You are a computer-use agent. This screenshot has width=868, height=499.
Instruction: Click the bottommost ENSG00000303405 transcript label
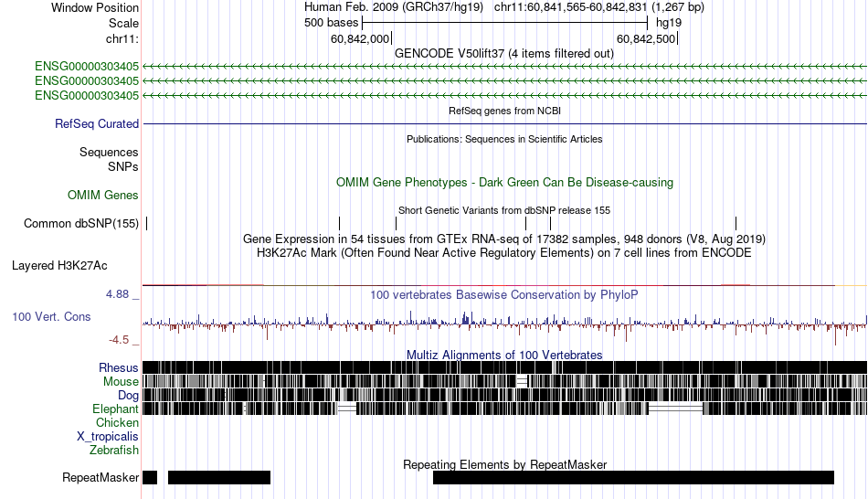coord(87,95)
